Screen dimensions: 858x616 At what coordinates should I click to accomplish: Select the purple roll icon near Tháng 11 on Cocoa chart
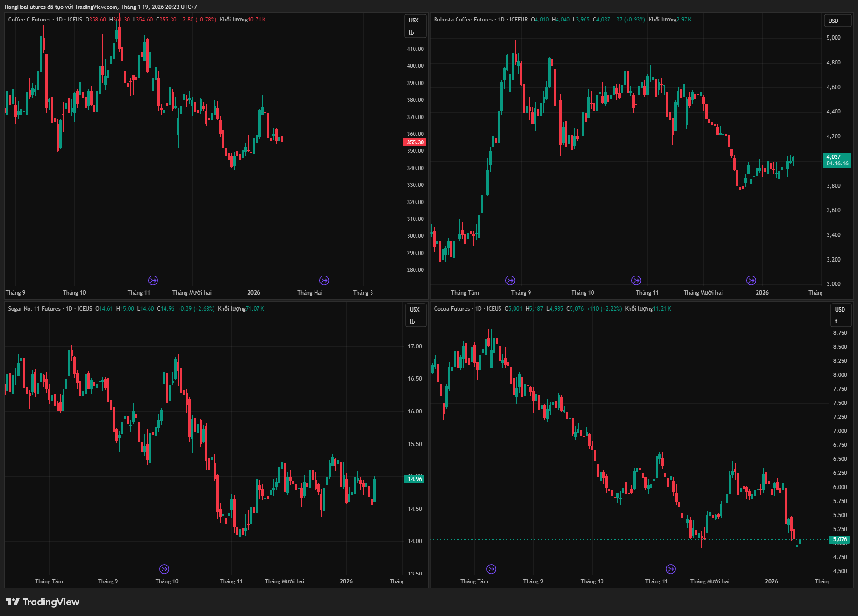[671, 569]
